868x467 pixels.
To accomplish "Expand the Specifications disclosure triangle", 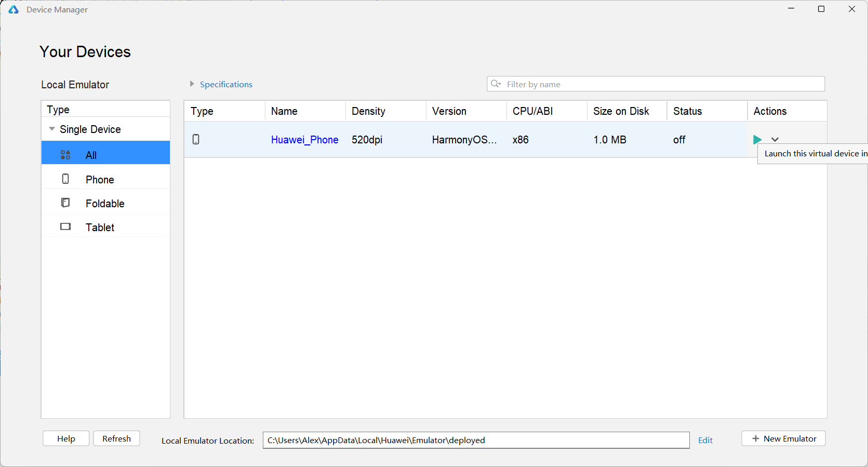I will [x=192, y=84].
